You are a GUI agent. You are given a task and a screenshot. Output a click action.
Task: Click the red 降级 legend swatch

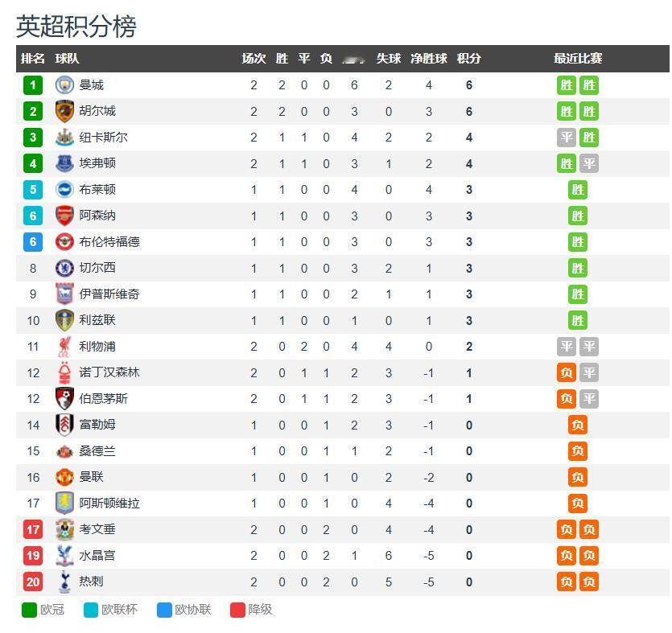pos(237,610)
